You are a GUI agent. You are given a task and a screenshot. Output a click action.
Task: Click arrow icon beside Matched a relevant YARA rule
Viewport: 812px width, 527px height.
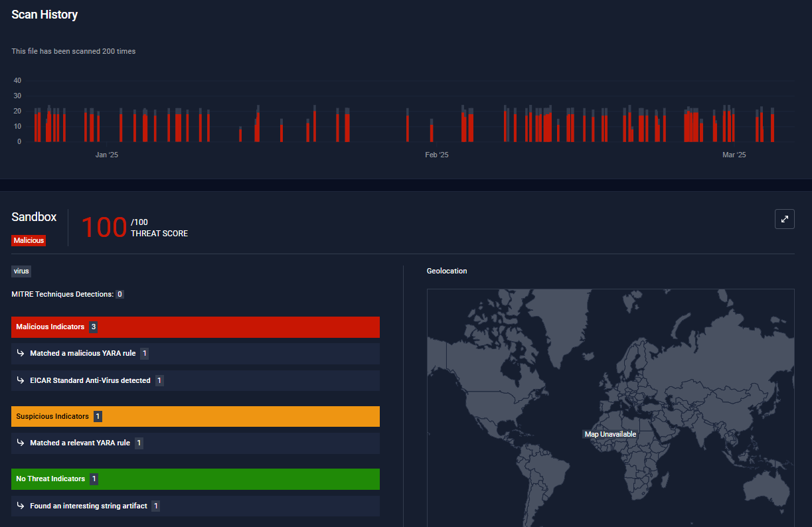point(21,443)
